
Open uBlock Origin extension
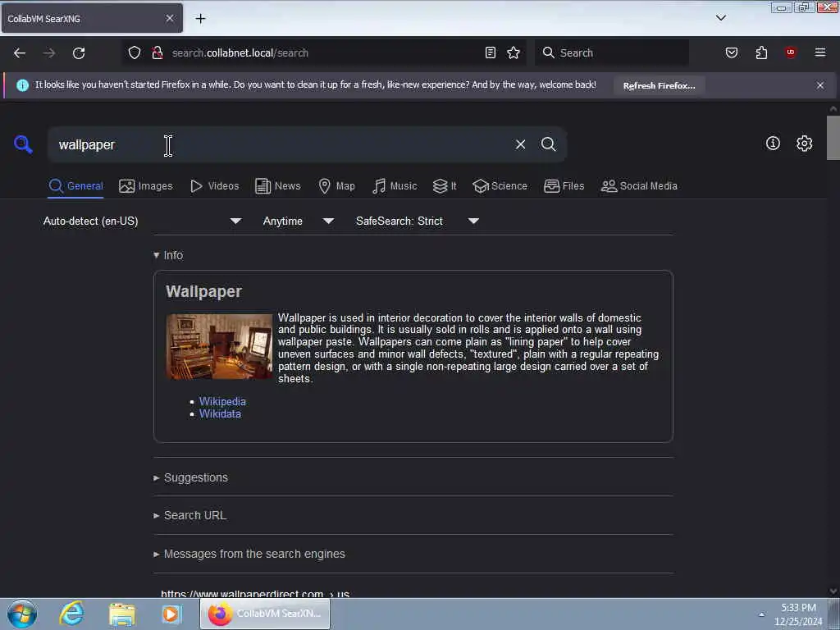tap(790, 52)
